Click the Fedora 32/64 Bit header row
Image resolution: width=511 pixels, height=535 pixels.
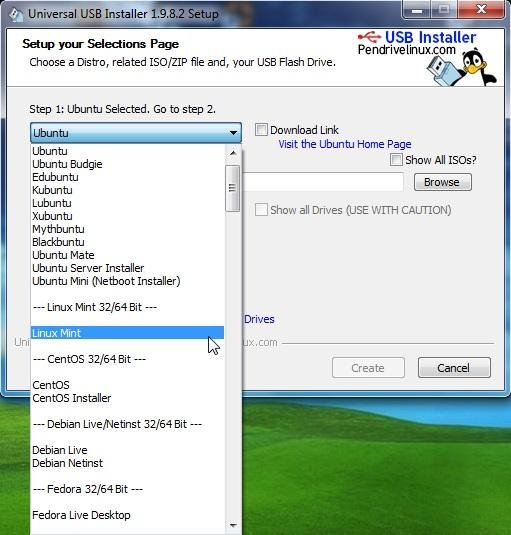pyautogui.click(x=127, y=489)
